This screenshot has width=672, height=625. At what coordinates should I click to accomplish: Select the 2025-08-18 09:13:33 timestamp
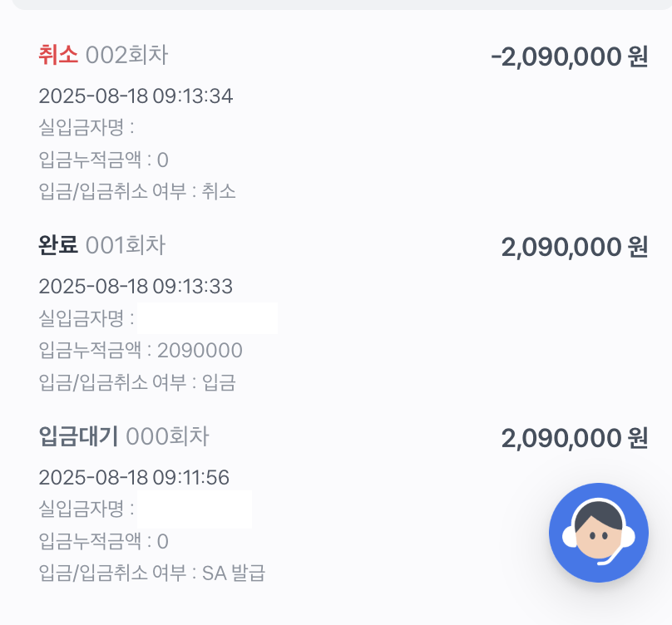pyautogui.click(x=136, y=286)
